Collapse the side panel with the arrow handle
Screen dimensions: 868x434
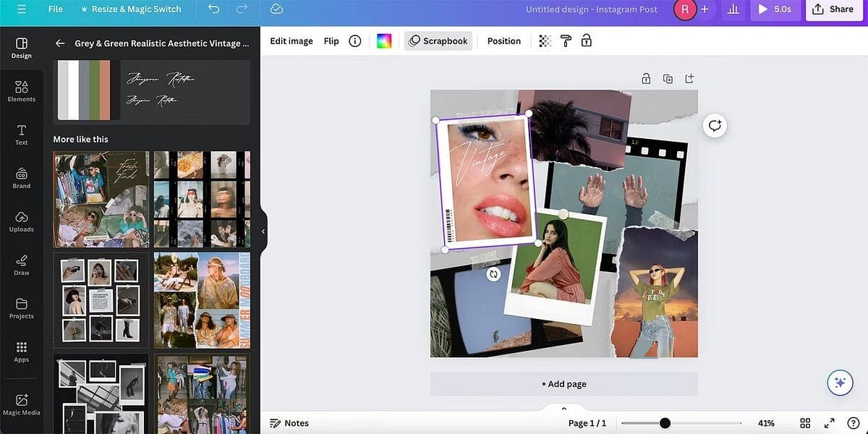(x=263, y=231)
